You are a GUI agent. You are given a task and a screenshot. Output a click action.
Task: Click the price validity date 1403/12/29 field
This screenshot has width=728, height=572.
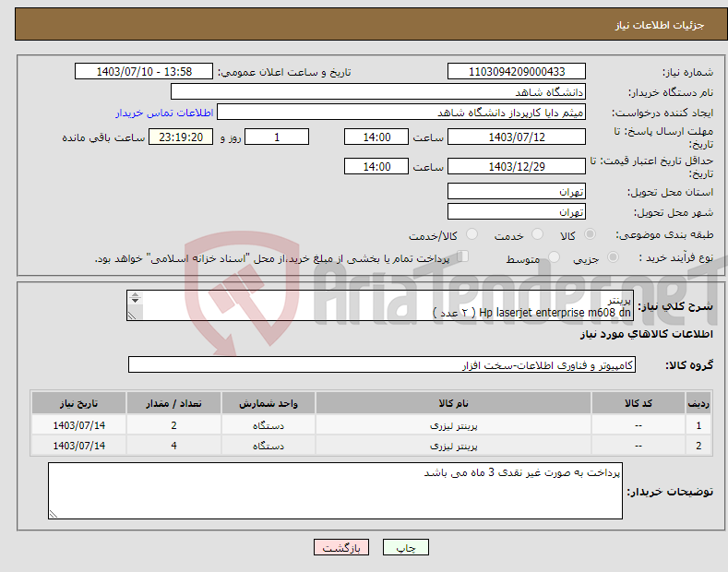click(x=517, y=166)
